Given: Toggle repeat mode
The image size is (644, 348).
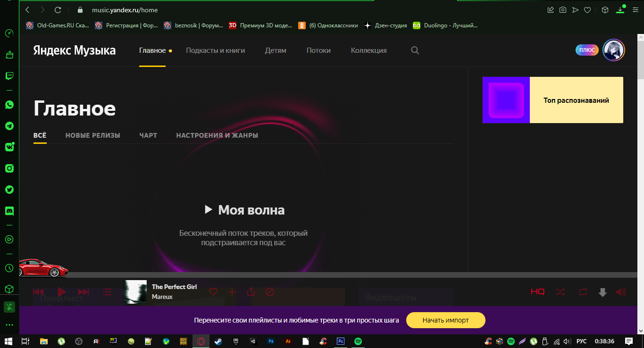Looking at the screenshot, I should pos(583,292).
